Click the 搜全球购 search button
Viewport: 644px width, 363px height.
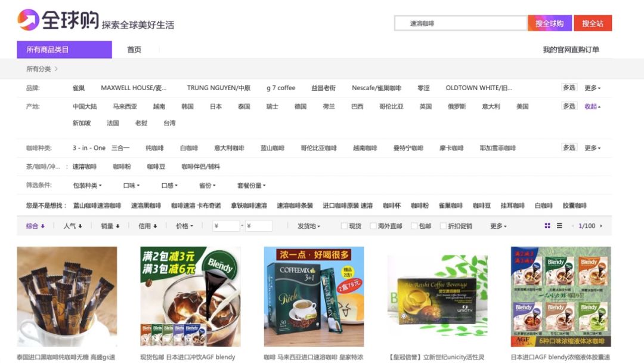tap(550, 23)
